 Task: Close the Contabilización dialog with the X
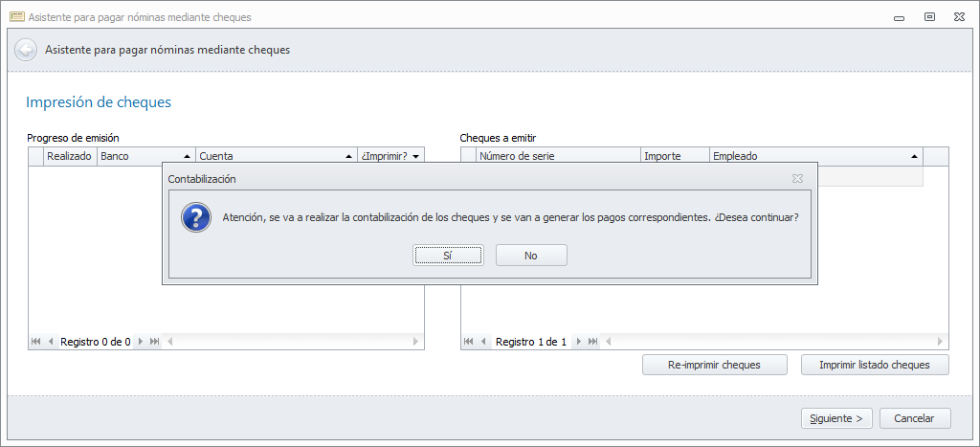click(x=797, y=178)
